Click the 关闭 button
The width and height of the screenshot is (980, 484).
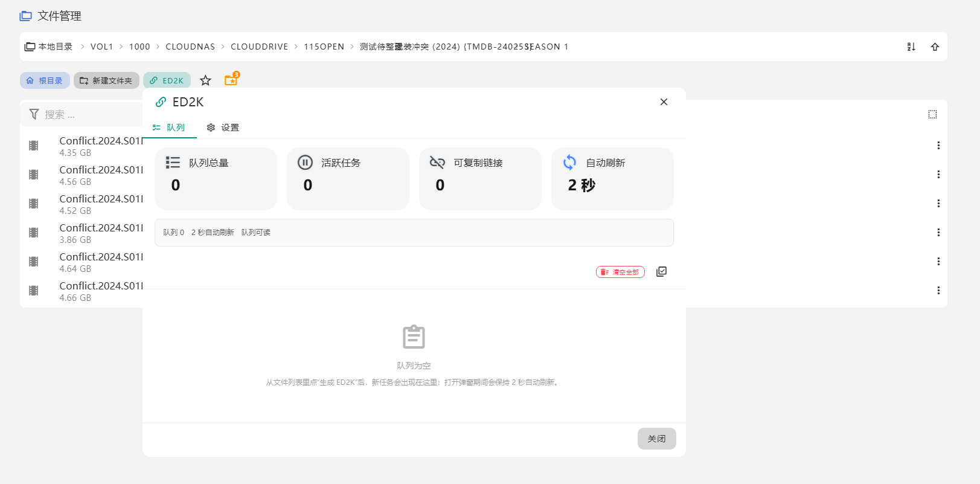tap(657, 439)
